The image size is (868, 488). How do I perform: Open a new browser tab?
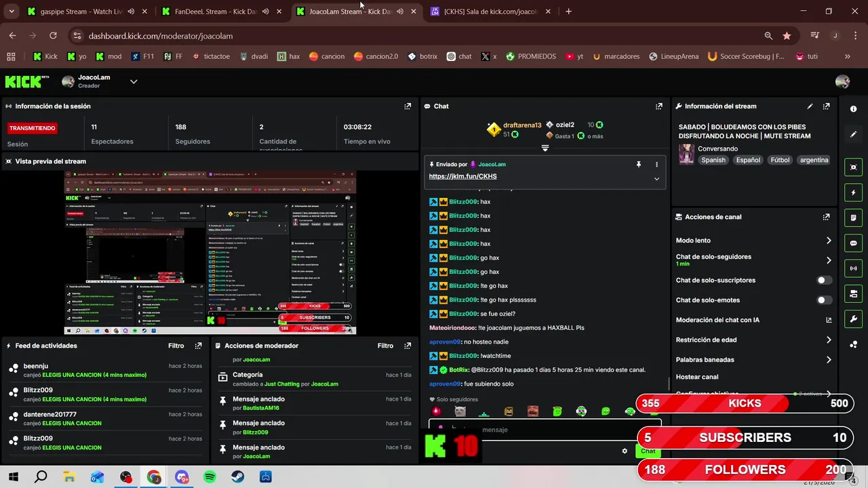(568, 12)
